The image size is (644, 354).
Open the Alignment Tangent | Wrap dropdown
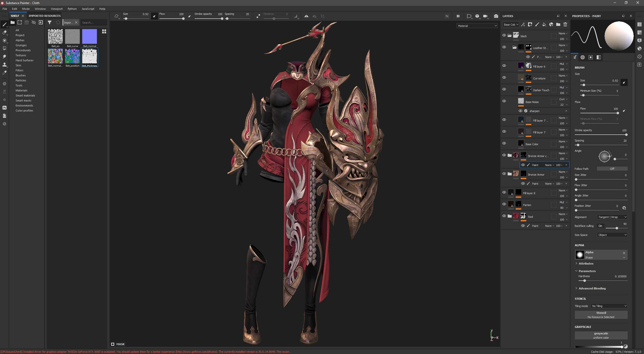click(612, 217)
